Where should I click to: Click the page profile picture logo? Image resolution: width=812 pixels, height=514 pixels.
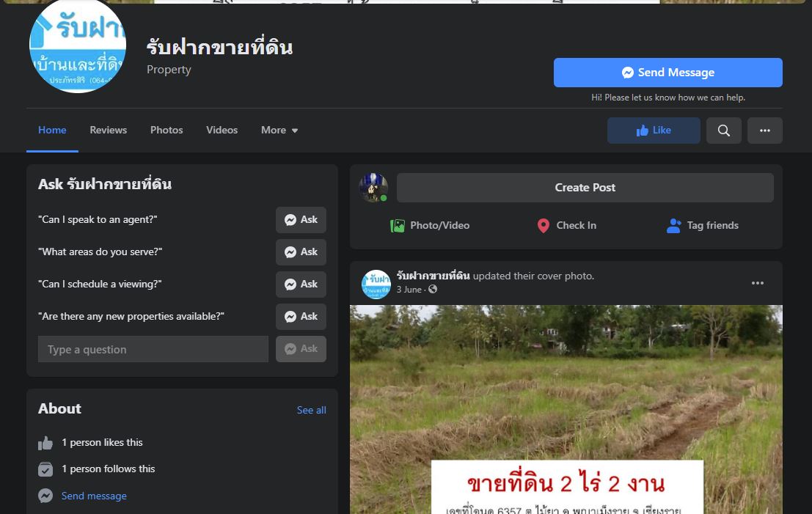click(78, 45)
